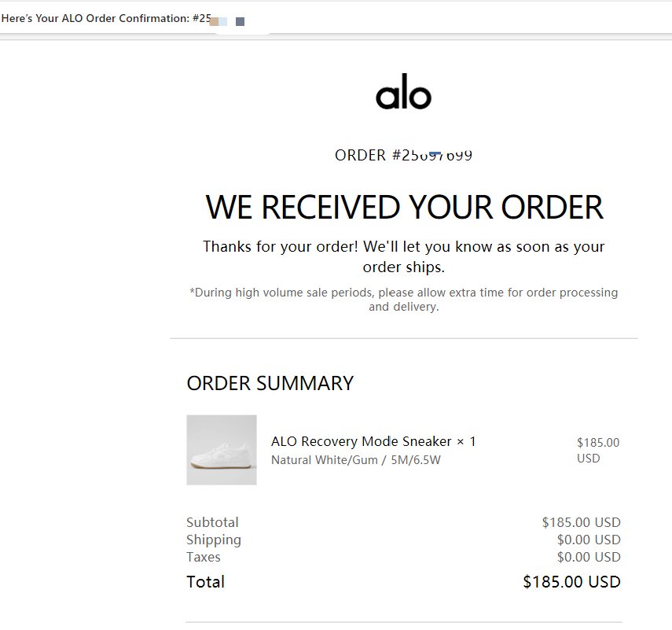Image resolution: width=672 pixels, height=630 pixels.
Task: Click the Shipping label
Action: (x=214, y=540)
